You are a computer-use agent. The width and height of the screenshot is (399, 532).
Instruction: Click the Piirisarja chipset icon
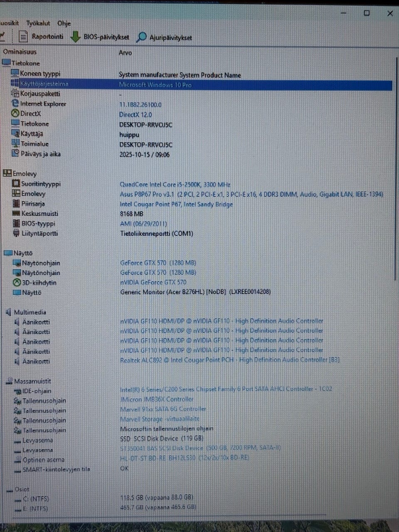click(x=16, y=203)
